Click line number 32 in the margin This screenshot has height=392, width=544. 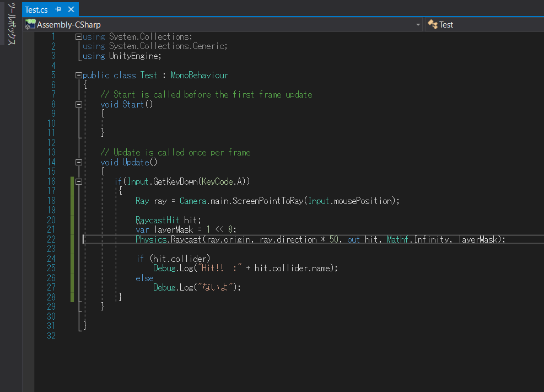pyautogui.click(x=51, y=335)
